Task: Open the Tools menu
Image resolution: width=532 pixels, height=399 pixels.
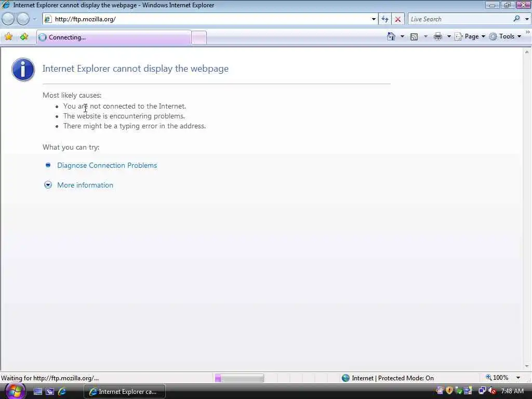Action: (505, 36)
